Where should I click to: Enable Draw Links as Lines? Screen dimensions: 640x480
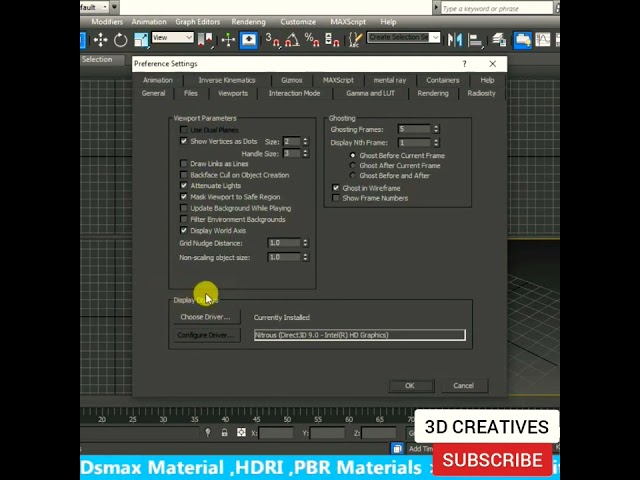(184, 164)
